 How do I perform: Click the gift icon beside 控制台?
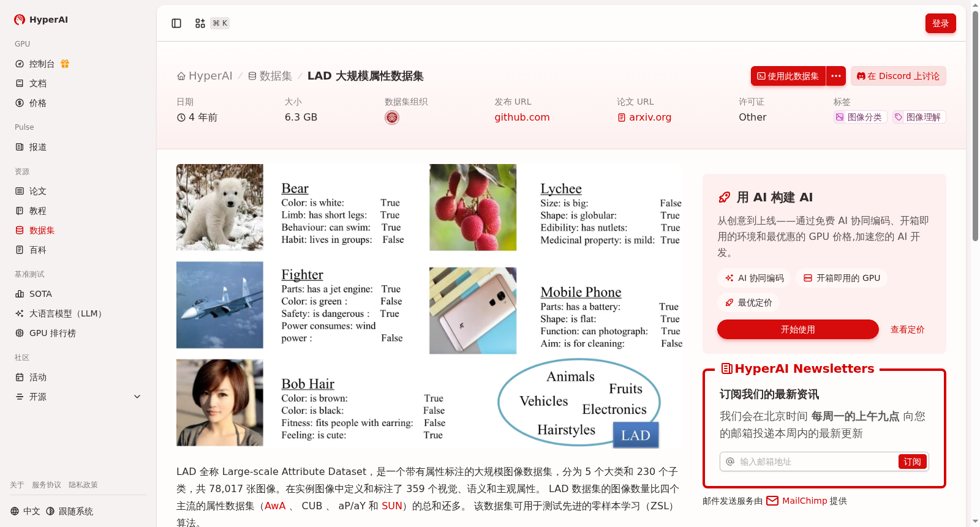65,64
